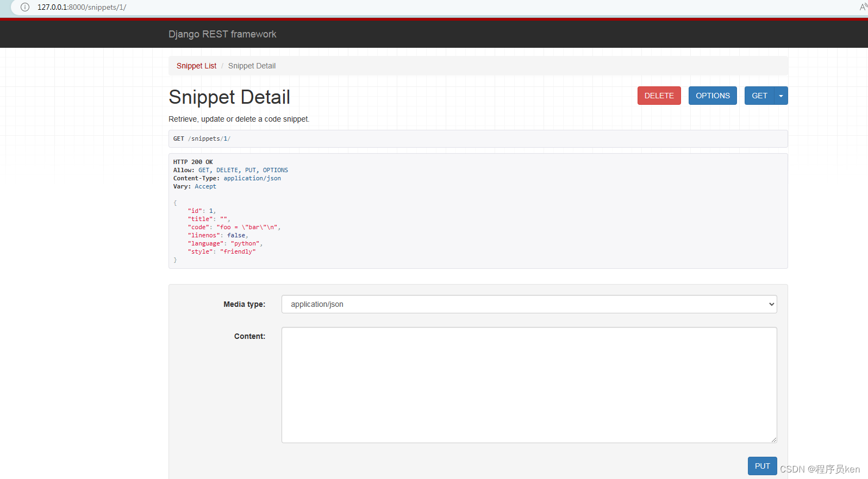
Task: Click the 'Media type:' label
Action: pyautogui.click(x=245, y=304)
